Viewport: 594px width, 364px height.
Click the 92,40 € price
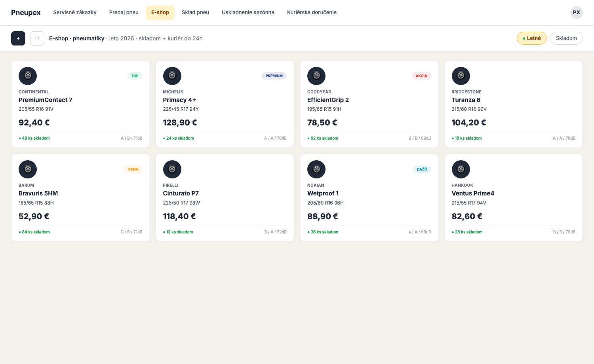pos(34,123)
